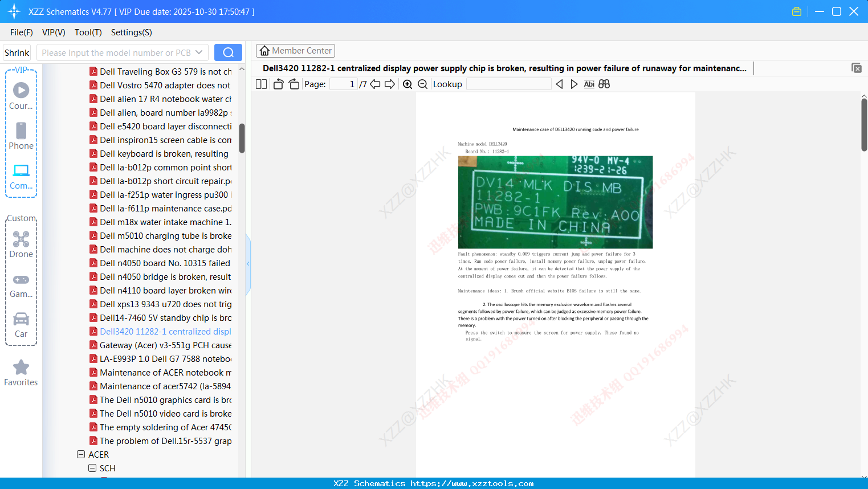
Task: Click the model number or PCB search field
Action: (x=122, y=52)
